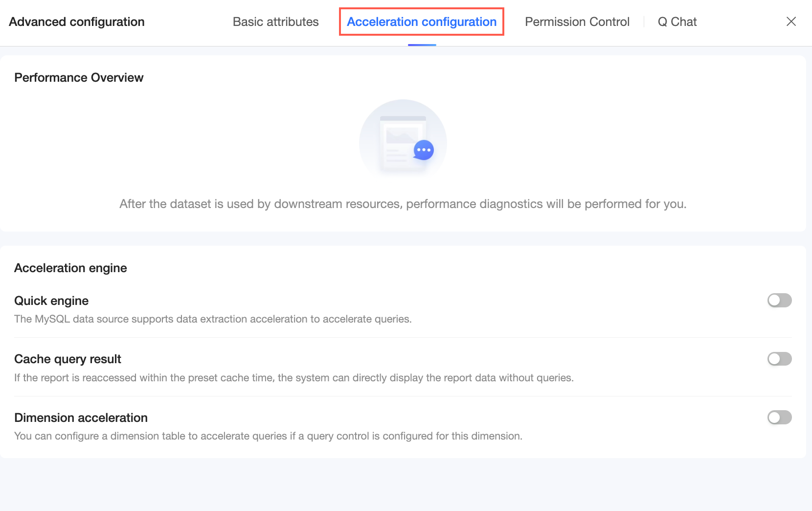Close the Advanced configuration dialog
Image resolution: width=812 pixels, height=511 pixels.
791,22
